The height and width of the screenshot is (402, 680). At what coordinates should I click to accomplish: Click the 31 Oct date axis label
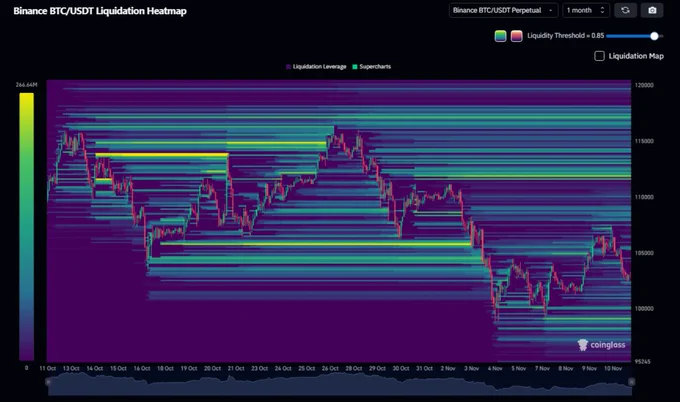point(425,369)
